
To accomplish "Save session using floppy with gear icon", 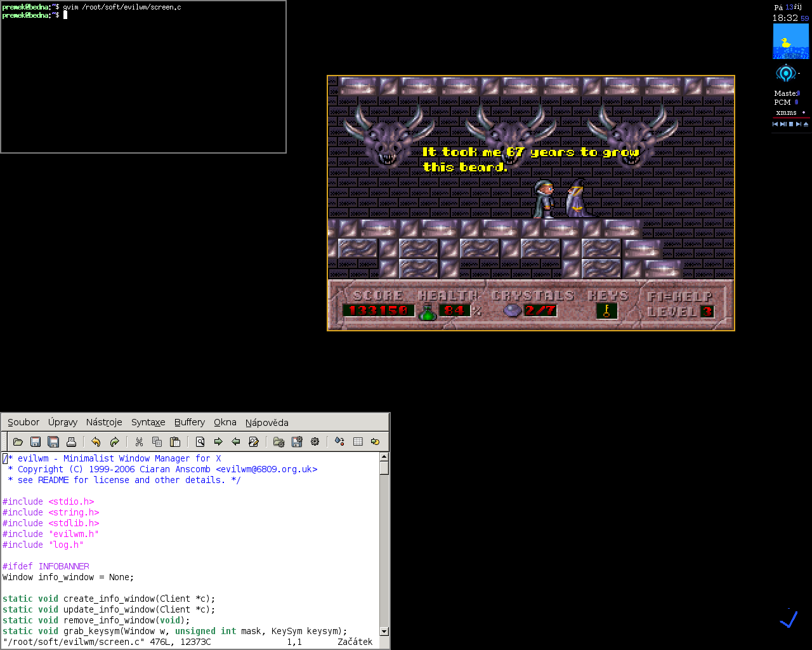I will [x=296, y=442].
